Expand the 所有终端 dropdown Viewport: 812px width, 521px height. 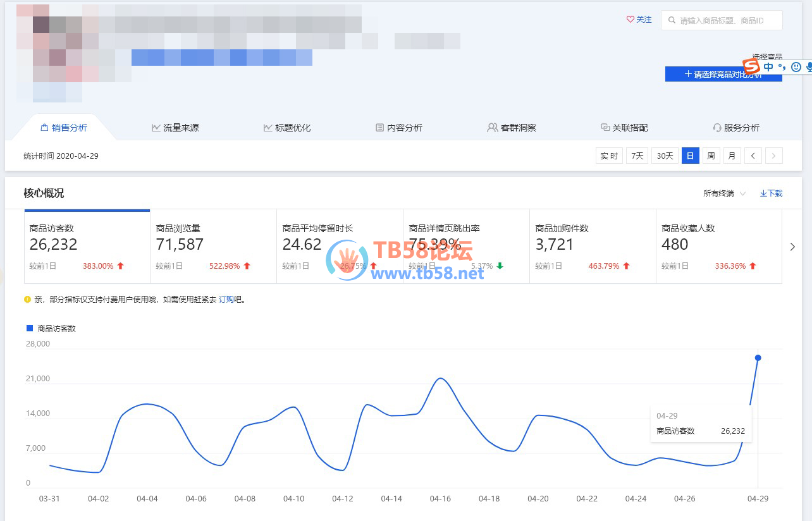pos(724,193)
